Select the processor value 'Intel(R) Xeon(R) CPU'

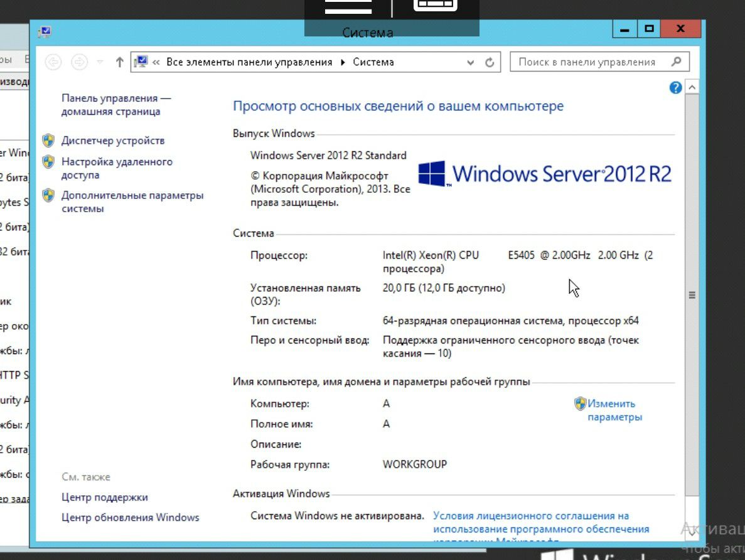(431, 256)
